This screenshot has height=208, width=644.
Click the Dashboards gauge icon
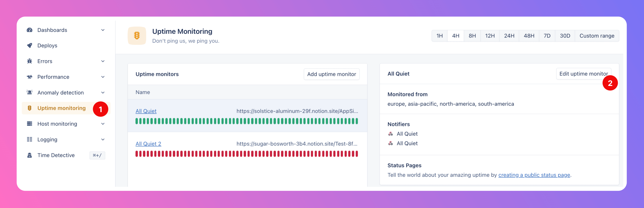(x=30, y=30)
